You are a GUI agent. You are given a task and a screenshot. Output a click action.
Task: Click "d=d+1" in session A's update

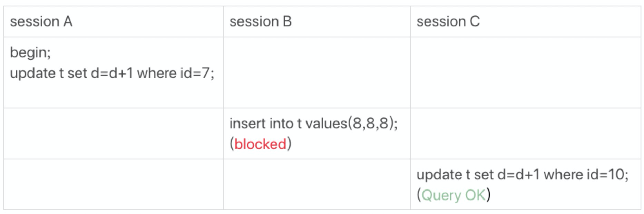point(112,73)
